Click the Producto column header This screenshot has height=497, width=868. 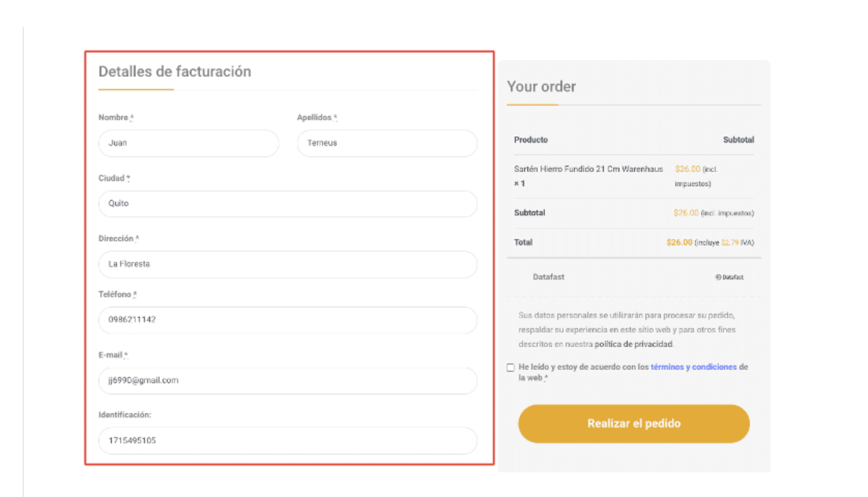pyautogui.click(x=531, y=139)
